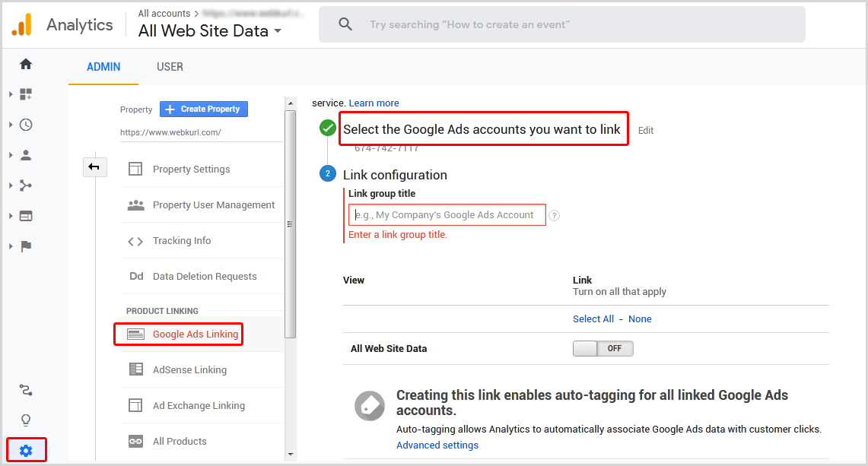The image size is (868, 466).
Task: Expand the Audience sidebar arrow
Action: (11, 155)
